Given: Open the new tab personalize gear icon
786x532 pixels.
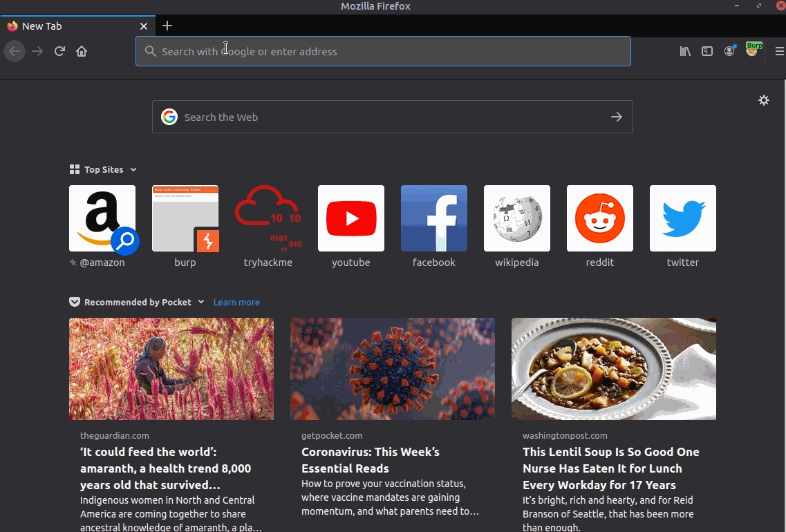Looking at the screenshot, I should point(764,100).
